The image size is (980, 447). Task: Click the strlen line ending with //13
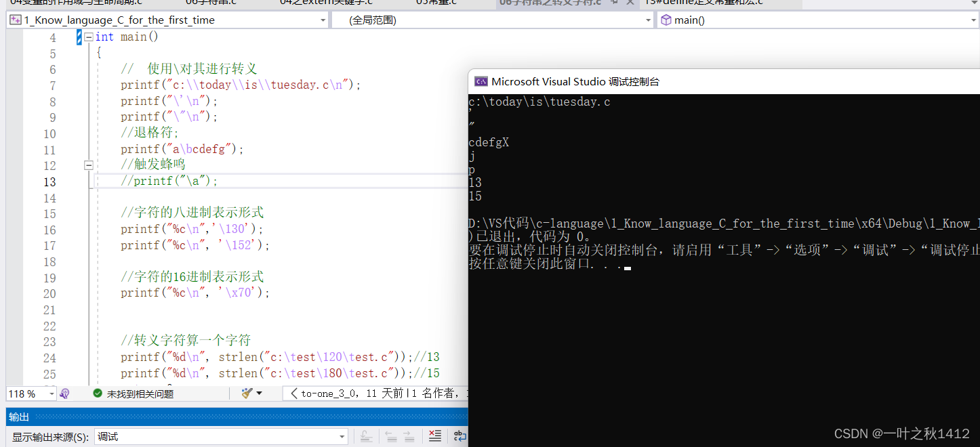click(280, 357)
